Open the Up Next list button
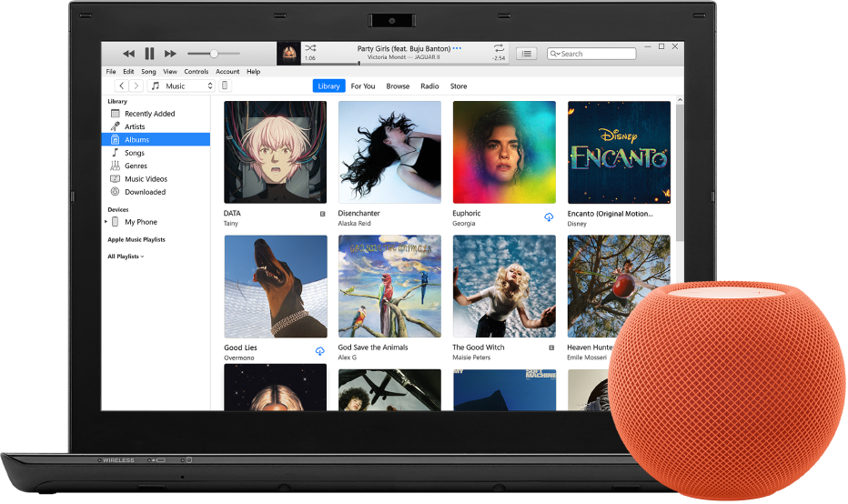Screen dimensions: 848x504 pos(526,54)
